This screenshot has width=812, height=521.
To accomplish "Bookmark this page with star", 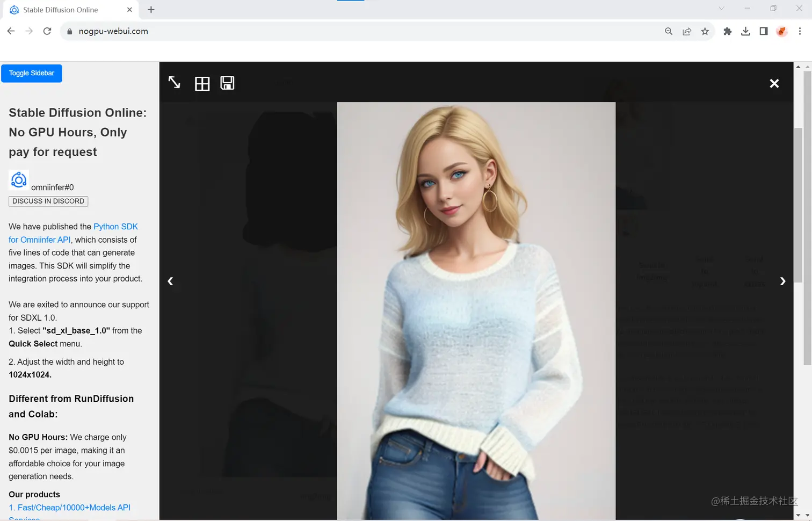I will pyautogui.click(x=705, y=31).
